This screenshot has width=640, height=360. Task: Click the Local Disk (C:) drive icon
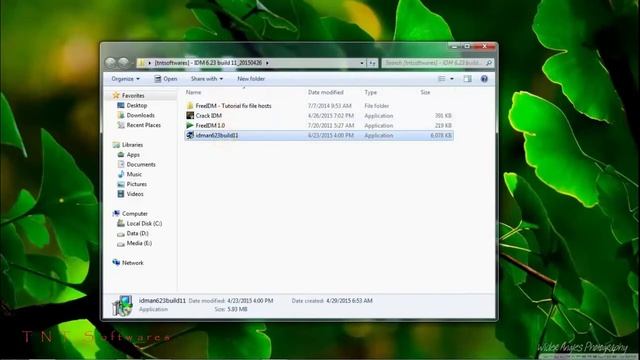pyautogui.click(x=121, y=223)
